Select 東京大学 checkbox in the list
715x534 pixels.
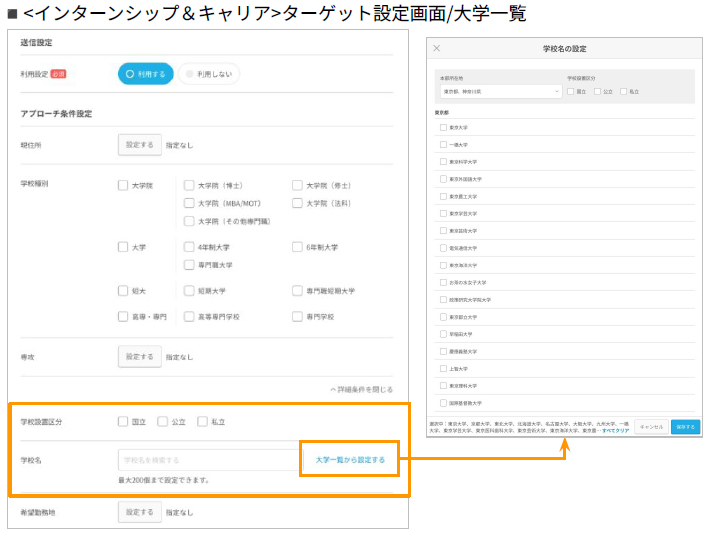(443, 128)
